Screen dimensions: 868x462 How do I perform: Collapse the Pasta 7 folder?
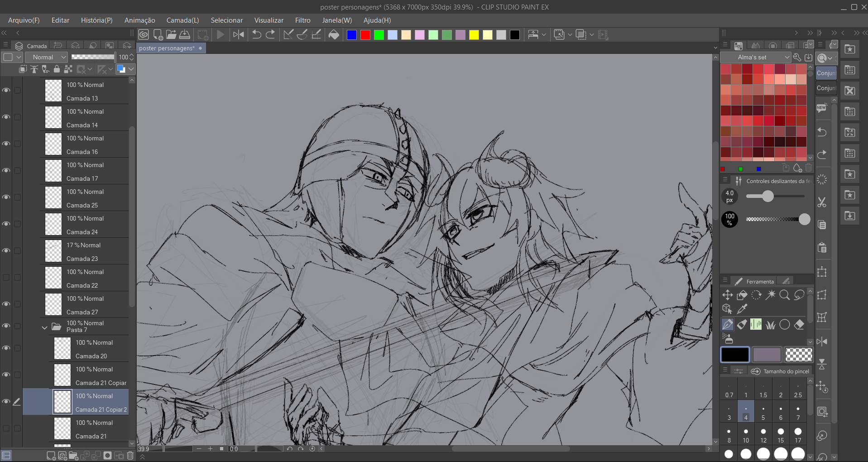click(x=44, y=327)
